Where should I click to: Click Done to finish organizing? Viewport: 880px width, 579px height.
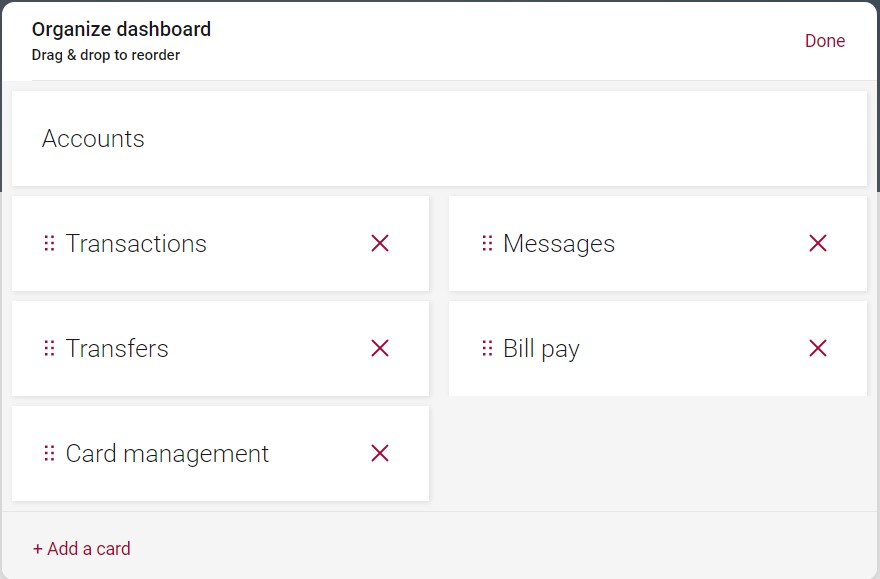825,41
